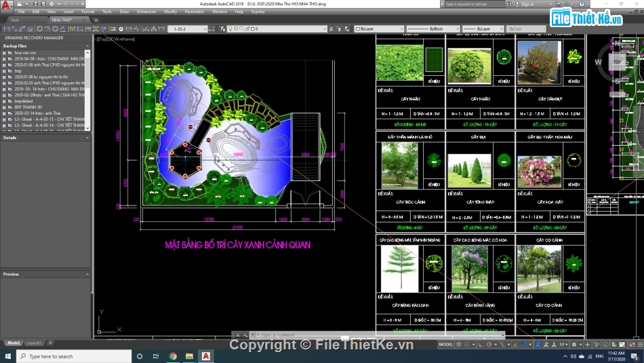Click the Plot printer icon

(x=52, y=3)
